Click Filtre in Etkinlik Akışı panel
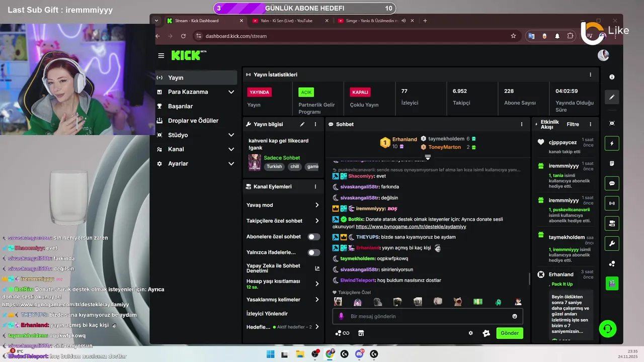 (x=573, y=124)
